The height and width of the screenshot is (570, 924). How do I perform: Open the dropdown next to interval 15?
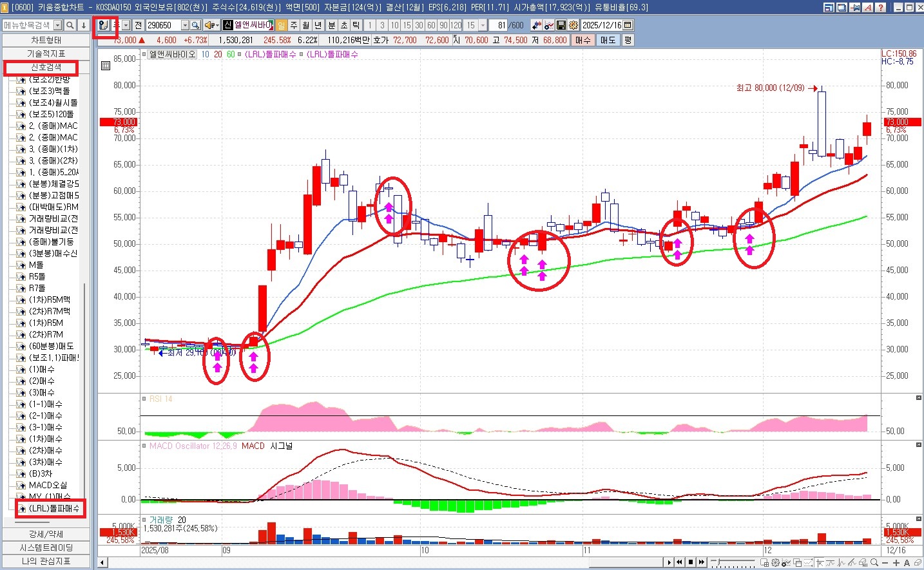pyautogui.click(x=483, y=25)
